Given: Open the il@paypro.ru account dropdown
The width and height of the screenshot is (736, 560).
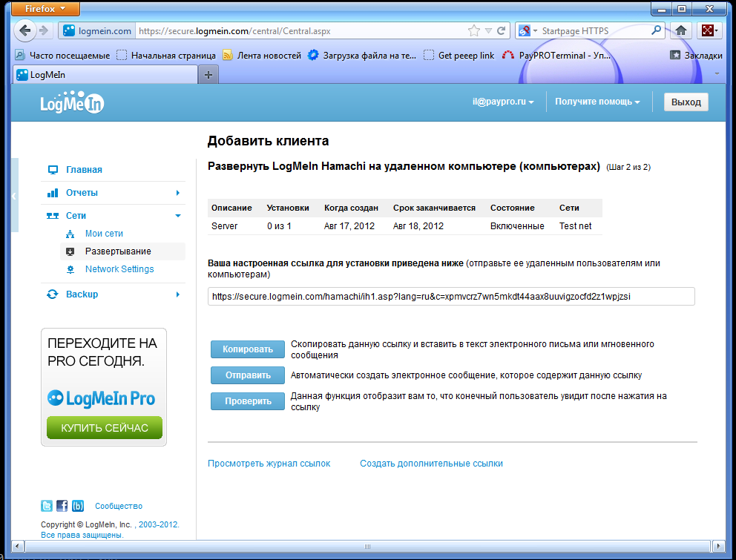Looking at the screenshot, I should pyautogui.click(x=503, y=102).
